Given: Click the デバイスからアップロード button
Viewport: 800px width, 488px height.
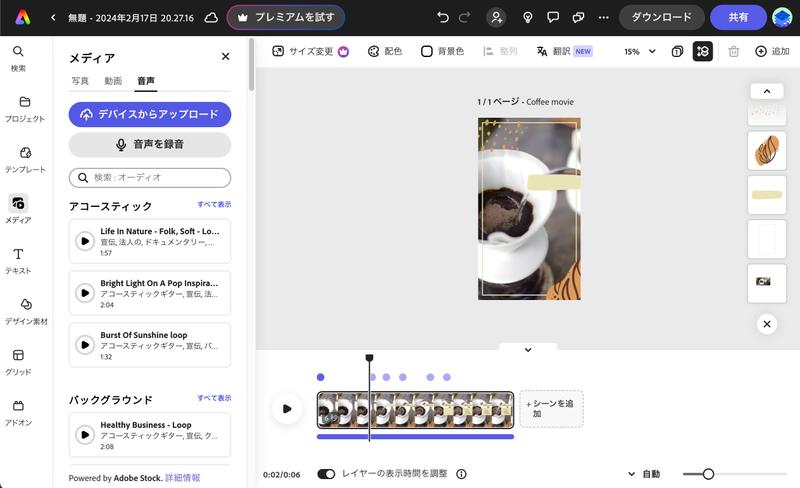Looking at the screenshot, I should 150,114.
